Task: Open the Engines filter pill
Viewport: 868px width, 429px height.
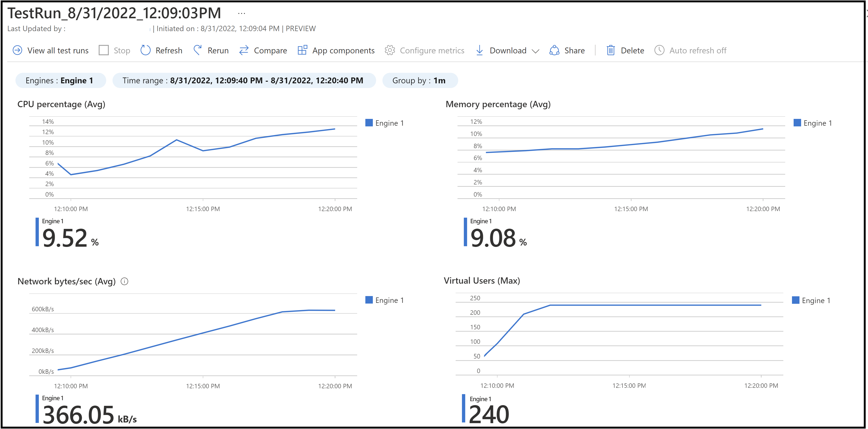Action: pyautogui.click(x=61, y=81)
